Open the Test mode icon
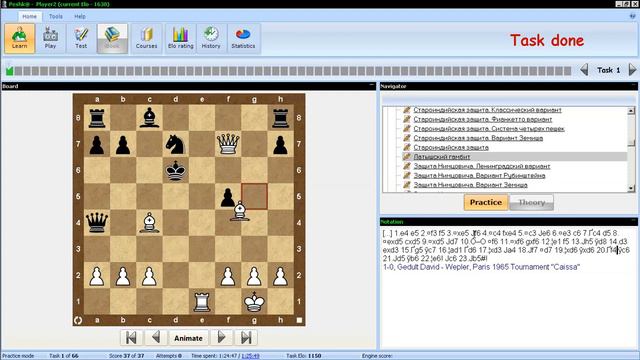Viewport: 640px width, 360px height. click(81, 38)
